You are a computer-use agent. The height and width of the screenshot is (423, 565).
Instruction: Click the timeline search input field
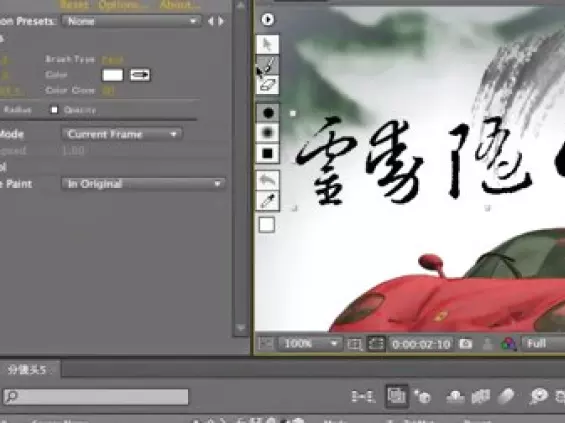[x=96, y=397]
